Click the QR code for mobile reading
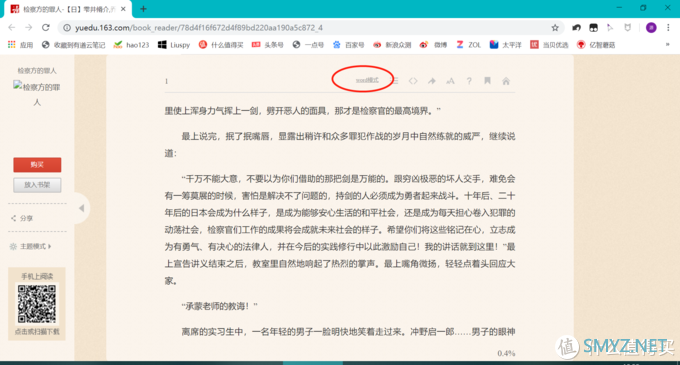The image size is (680, 365). (37, 304)
